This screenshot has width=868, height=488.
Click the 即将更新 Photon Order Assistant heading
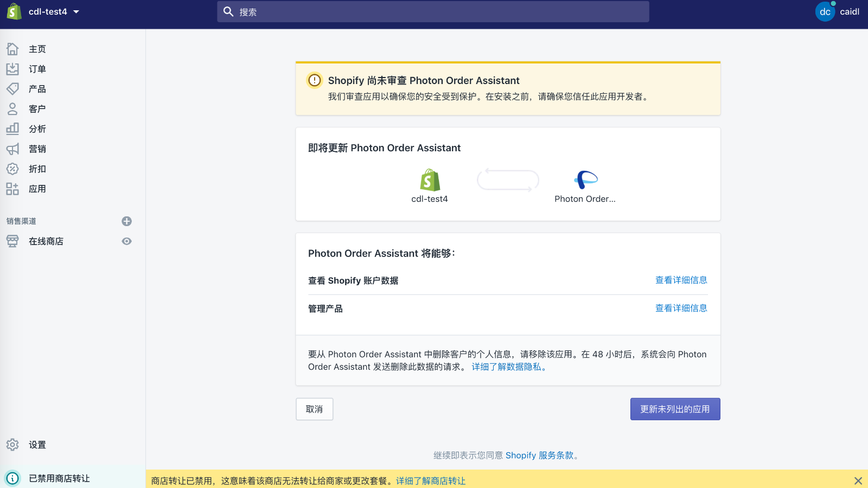[384, 148]
